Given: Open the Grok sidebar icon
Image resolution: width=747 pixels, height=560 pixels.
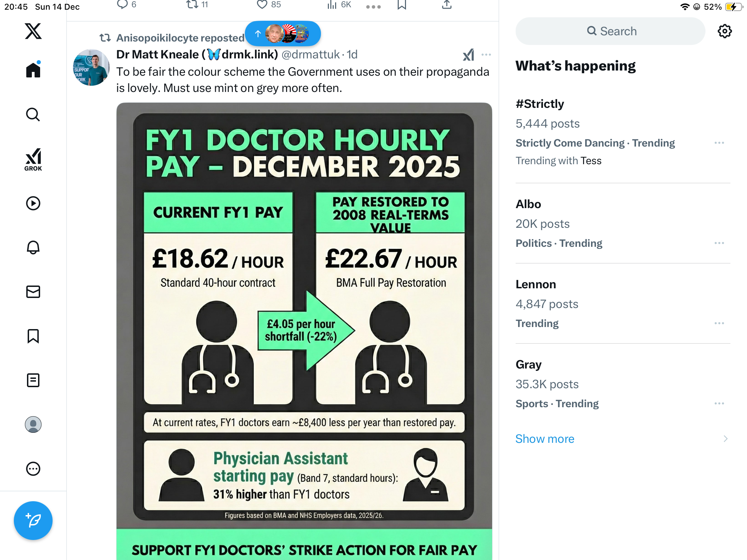Looking at the screenshot, I should pos(33,159).
